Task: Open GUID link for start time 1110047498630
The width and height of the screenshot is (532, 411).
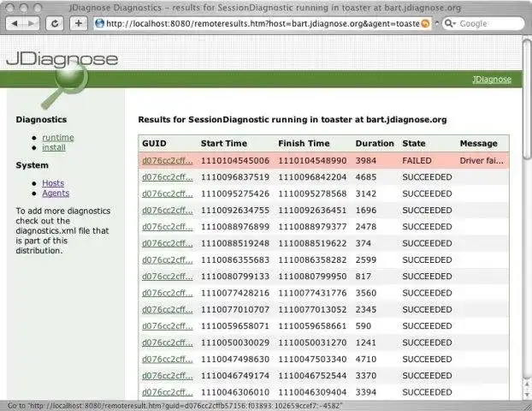Action: click(x=168, y=360)
